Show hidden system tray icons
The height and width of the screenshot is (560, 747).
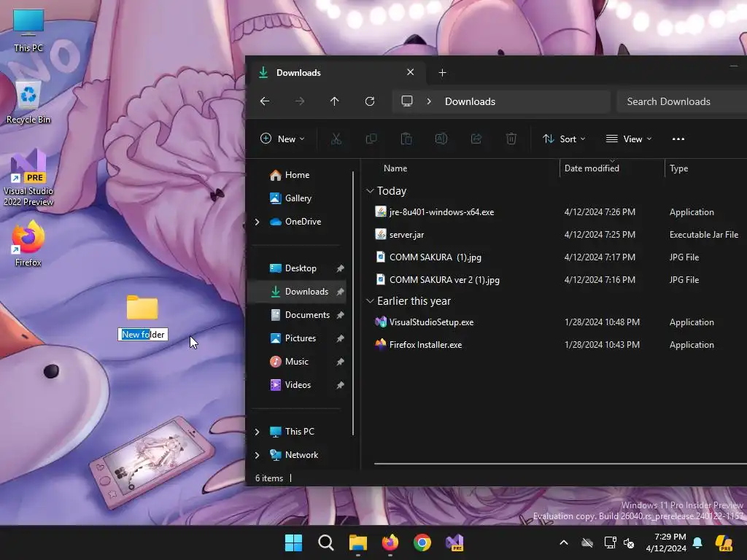564,542
